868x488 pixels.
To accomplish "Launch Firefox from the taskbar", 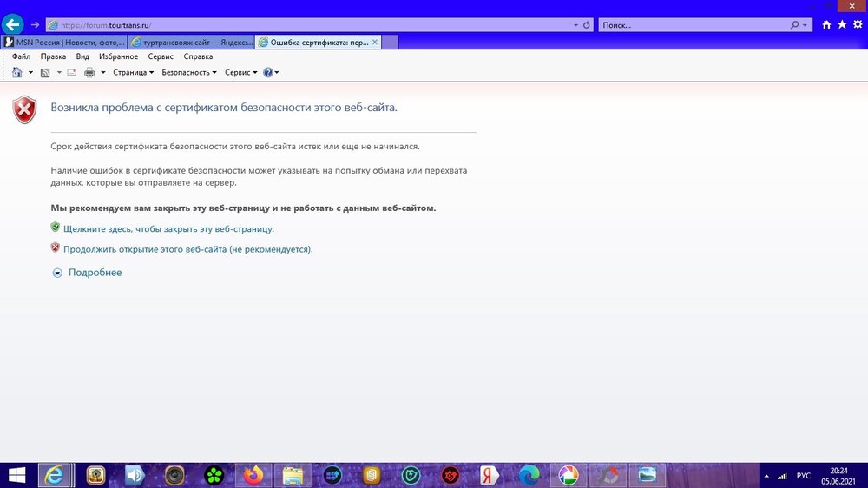I will tap(253, 475).
